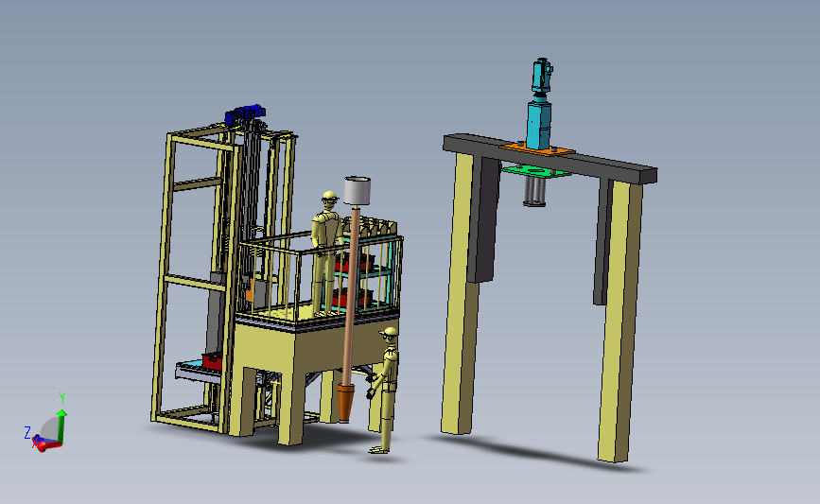Select the orange cone at pole bottom
This screenshot has width=820, height=504.
coord(345,401)
